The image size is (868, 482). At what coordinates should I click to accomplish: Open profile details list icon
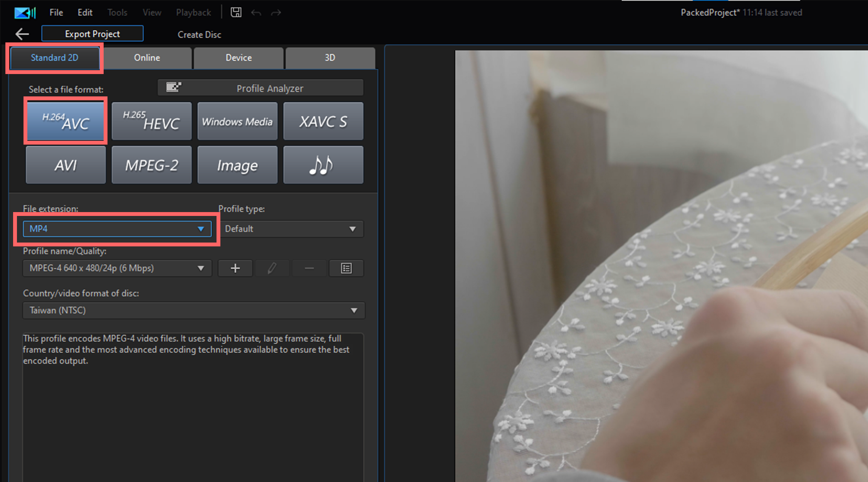coord(346,268)
